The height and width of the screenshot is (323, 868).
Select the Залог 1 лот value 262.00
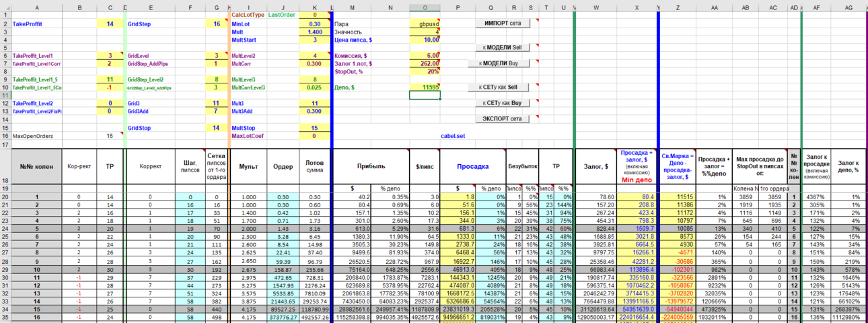pos(425,63)
